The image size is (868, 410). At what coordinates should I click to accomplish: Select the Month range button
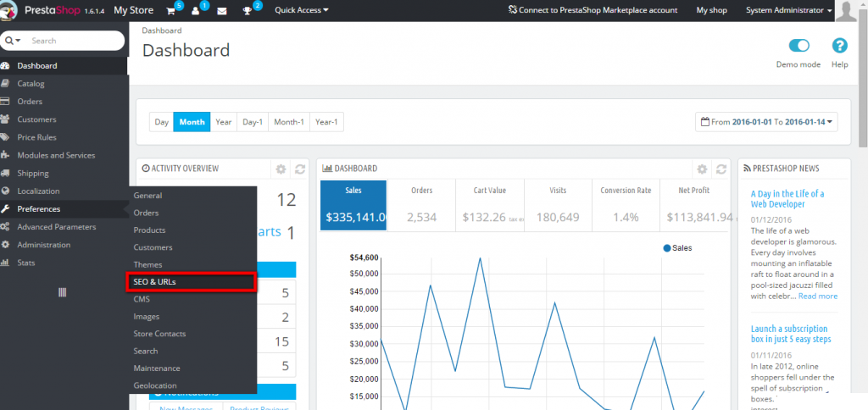point(192,122)
